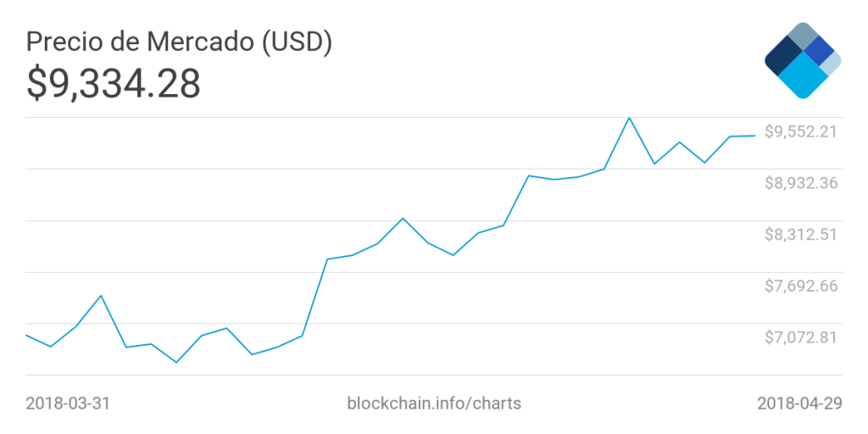The width and height of the screenshot is (868, 434).
Task: Click the 2018-03-31 start date label
Action: [68, 403]
